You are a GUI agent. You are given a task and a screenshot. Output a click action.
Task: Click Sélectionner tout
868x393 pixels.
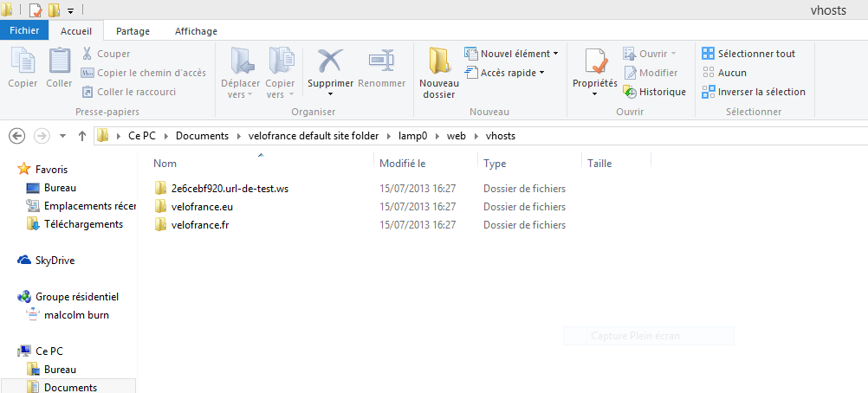(748, 54)
